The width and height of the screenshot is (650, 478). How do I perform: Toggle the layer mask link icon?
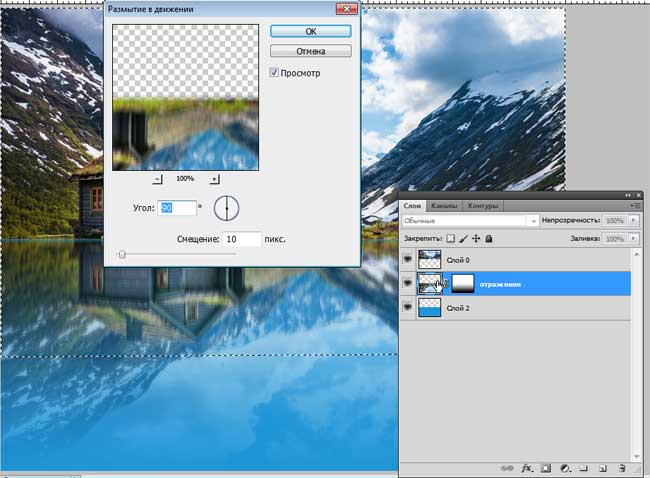point(446,284)
